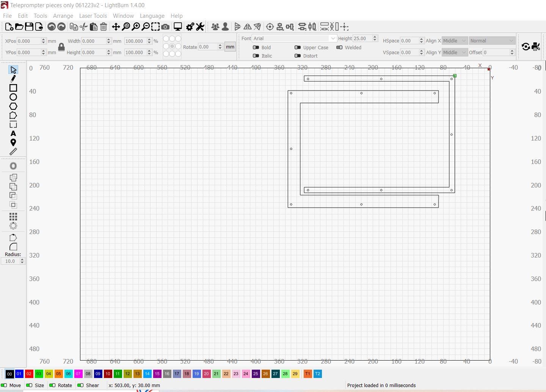This screenshot has height=392, width=546.
Task: Click the Delete trash can icon
Action: 104,27
